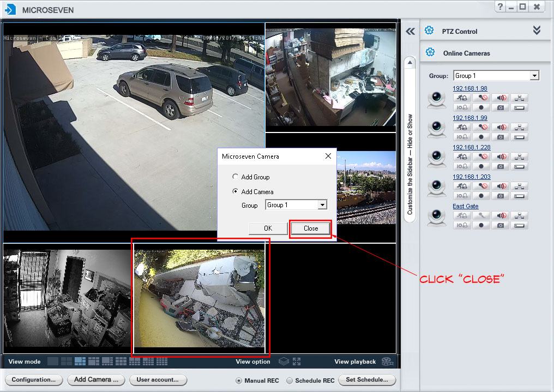Screen dimensions: 554x392
Task: Open network settings for camera 192.168.1.98
Action: click(x=519, y=98)
